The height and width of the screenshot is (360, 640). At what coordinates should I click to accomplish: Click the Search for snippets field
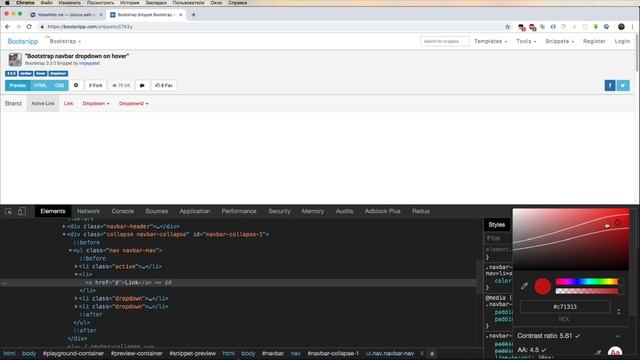point(444,41)
